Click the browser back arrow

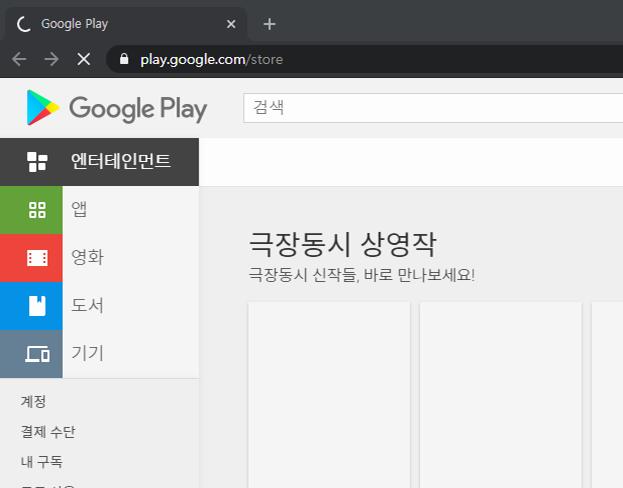click(x=19, y=60)
